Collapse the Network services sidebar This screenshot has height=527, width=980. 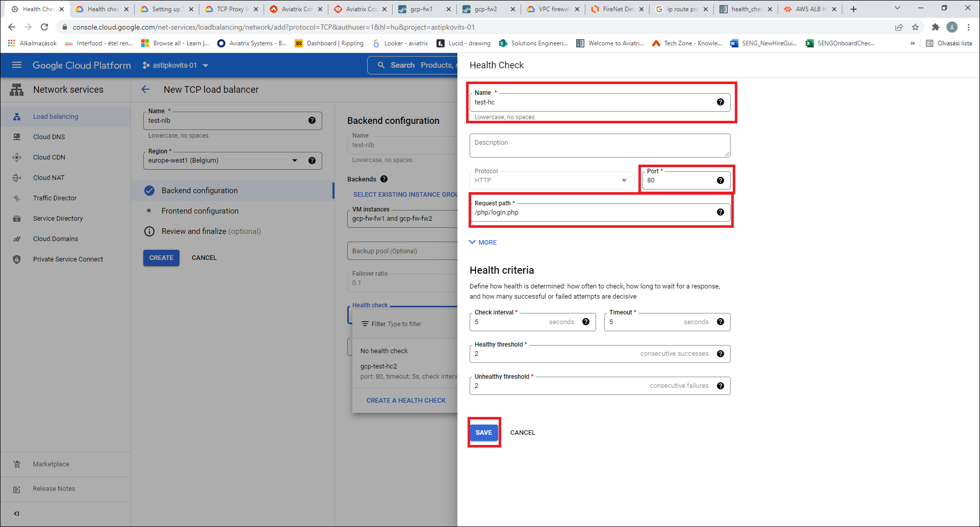pyautogui.click(x=16, y=513)
